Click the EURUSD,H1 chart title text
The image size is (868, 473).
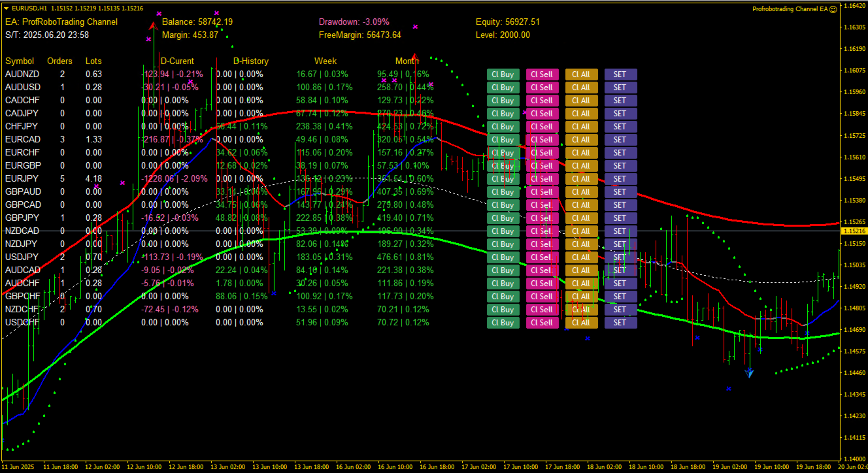[29, 8]
